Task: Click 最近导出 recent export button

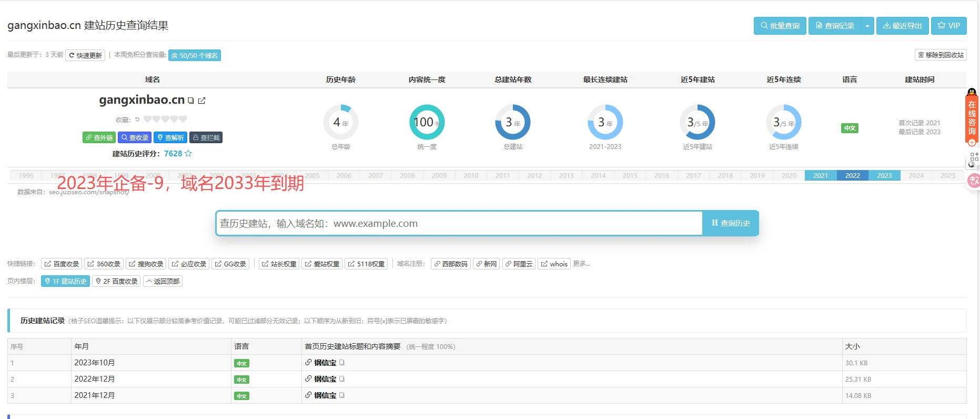Action: [x=902, y=26]
